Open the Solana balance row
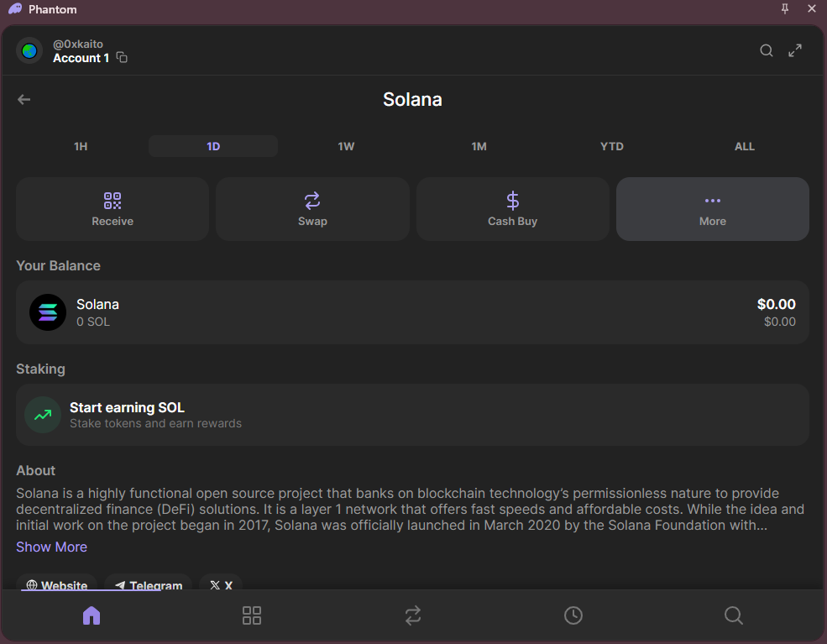This screenshot has height=644, width=827. pyautogui.click(x=412, y=312)
